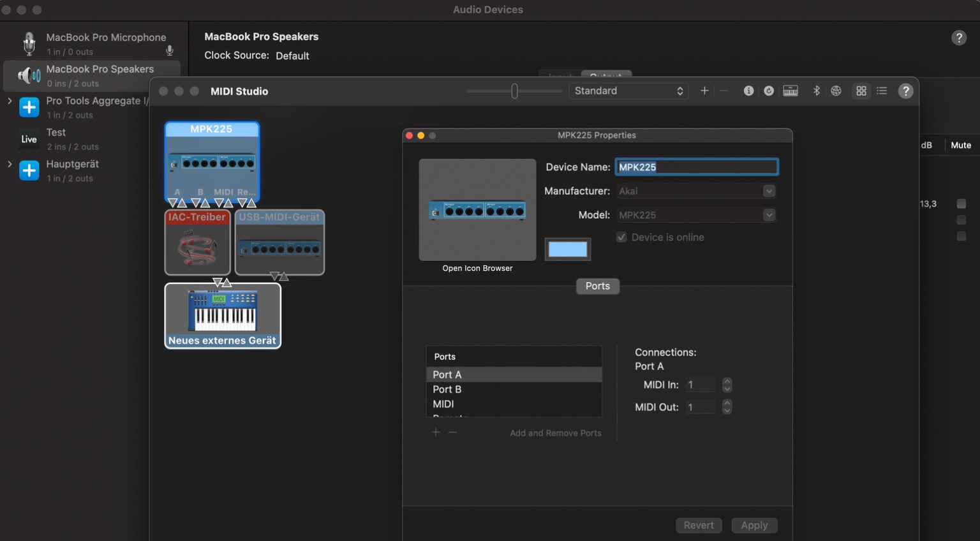
Task: Open the Standard configuration dropdown
Action: 628,91
